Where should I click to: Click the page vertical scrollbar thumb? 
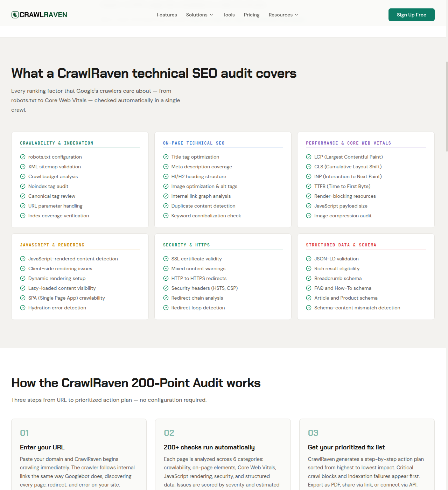(x=447, y=107)
